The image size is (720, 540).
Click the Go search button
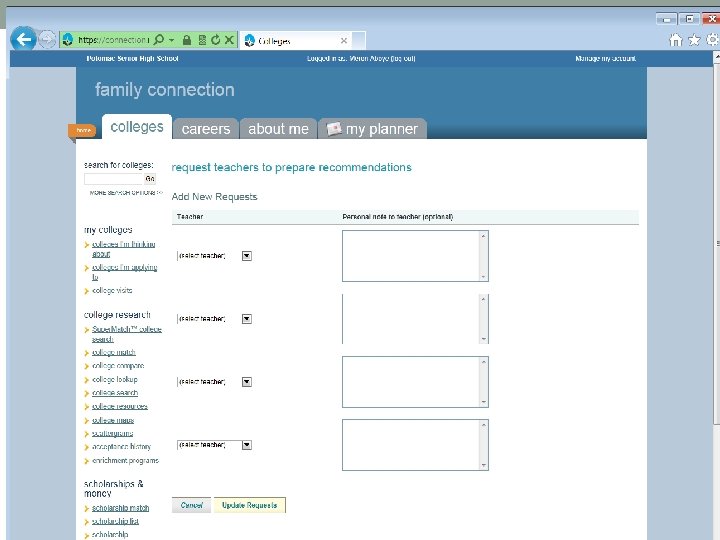click(x=150, y=179)
